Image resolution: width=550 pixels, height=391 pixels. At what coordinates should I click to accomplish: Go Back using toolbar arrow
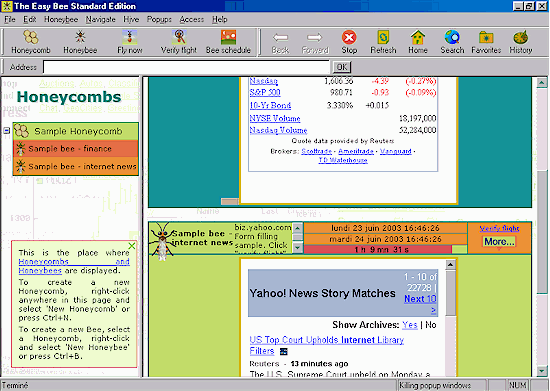tap(280, 42)
